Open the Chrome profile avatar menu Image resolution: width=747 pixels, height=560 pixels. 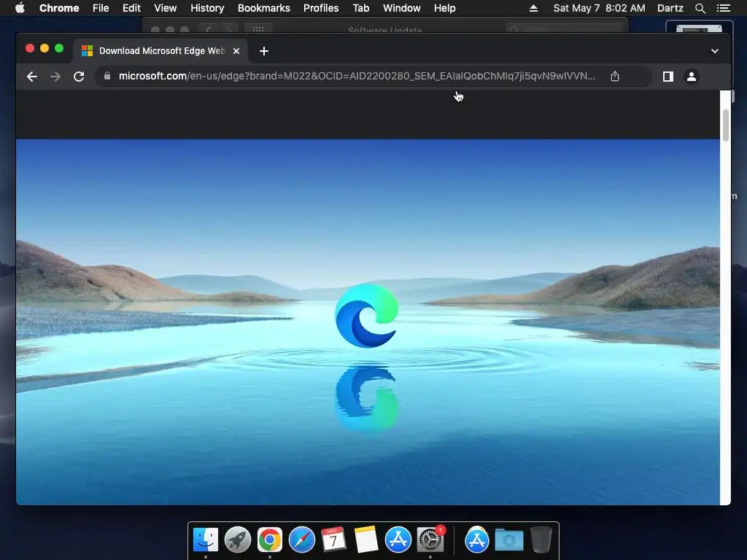point(692,76)
